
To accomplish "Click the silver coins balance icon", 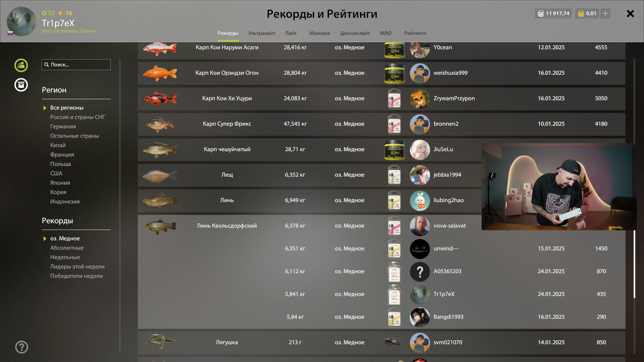I will [541, 13].
